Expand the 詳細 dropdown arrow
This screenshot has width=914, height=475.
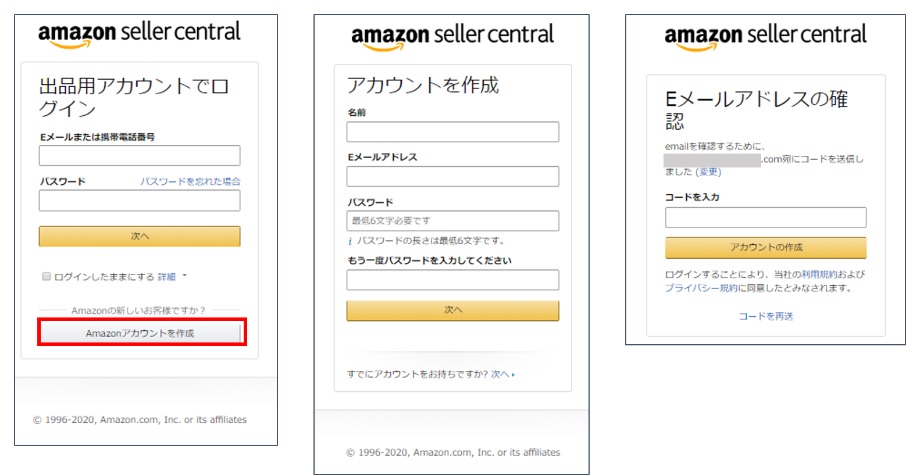click(185, 275)
